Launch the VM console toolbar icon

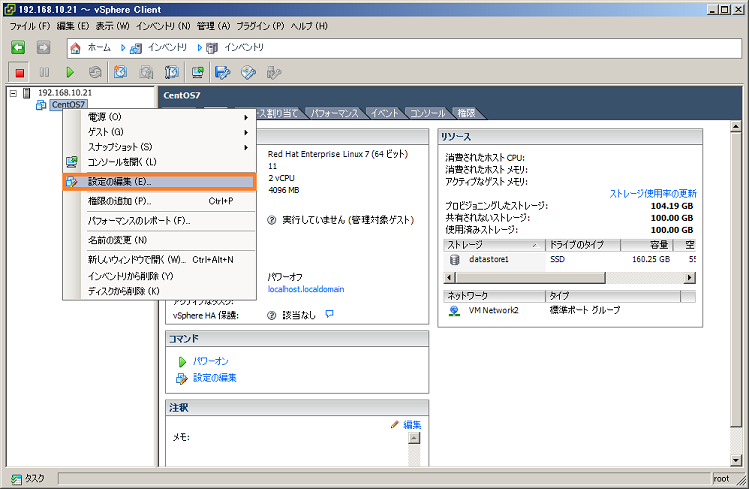point(197,72)
